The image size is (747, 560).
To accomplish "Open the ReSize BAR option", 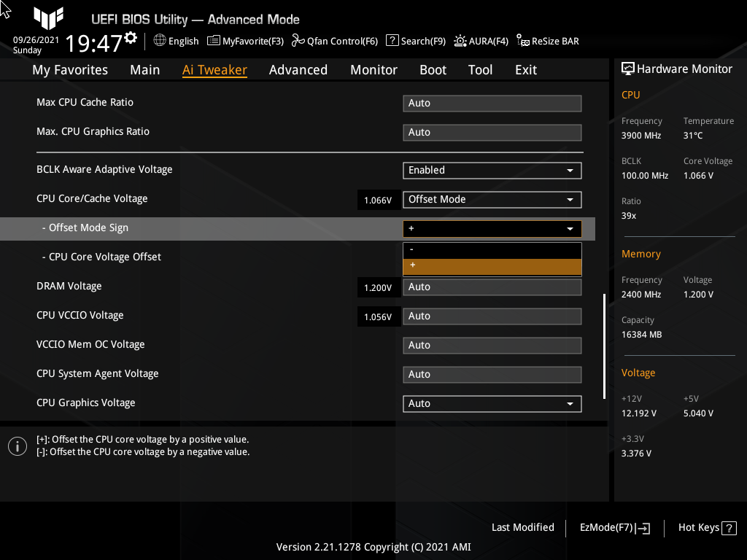I will click(547, 42).
